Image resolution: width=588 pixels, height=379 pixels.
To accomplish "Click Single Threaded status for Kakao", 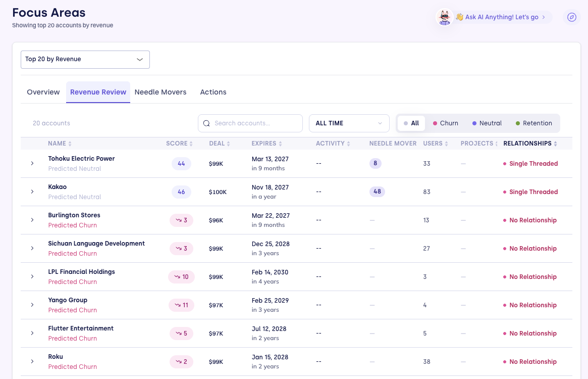I will click(x=530, y=192).
